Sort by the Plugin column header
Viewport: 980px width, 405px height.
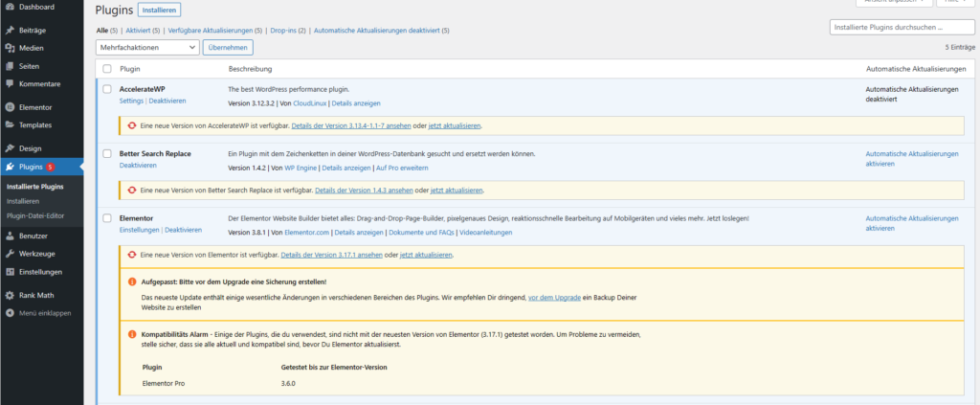[x=130, y=69]
